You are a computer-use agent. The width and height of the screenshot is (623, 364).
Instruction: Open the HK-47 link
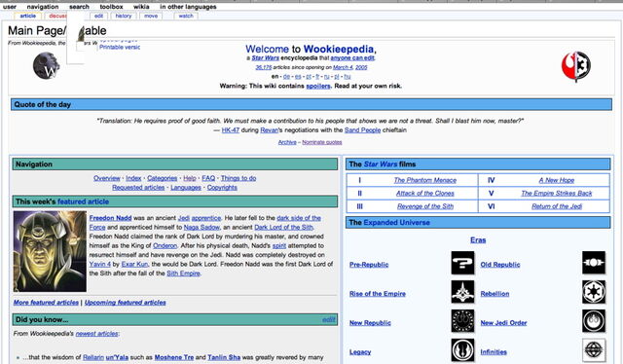(x=231, y=130)
